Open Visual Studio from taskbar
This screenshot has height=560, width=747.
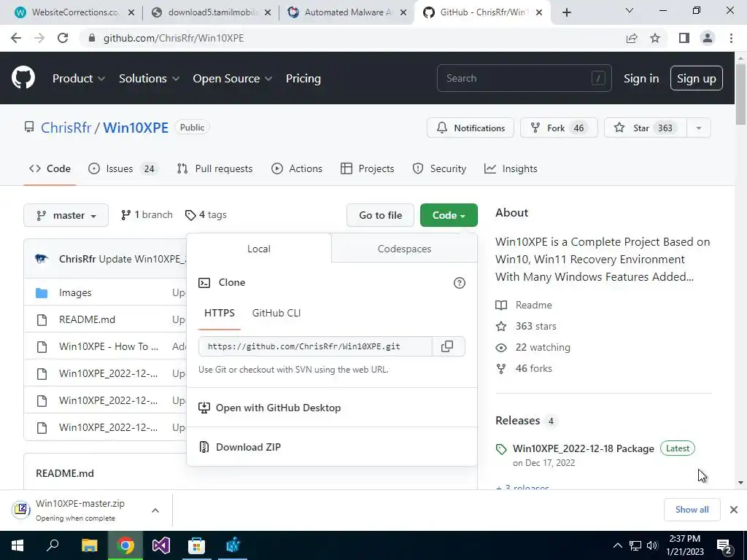[161, 545]
